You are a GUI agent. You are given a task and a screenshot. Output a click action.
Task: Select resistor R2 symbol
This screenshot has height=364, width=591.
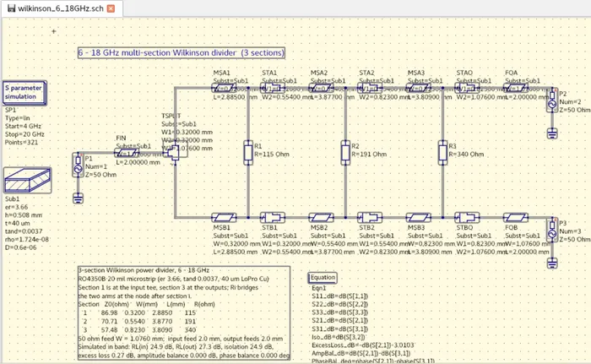point(345,152)
